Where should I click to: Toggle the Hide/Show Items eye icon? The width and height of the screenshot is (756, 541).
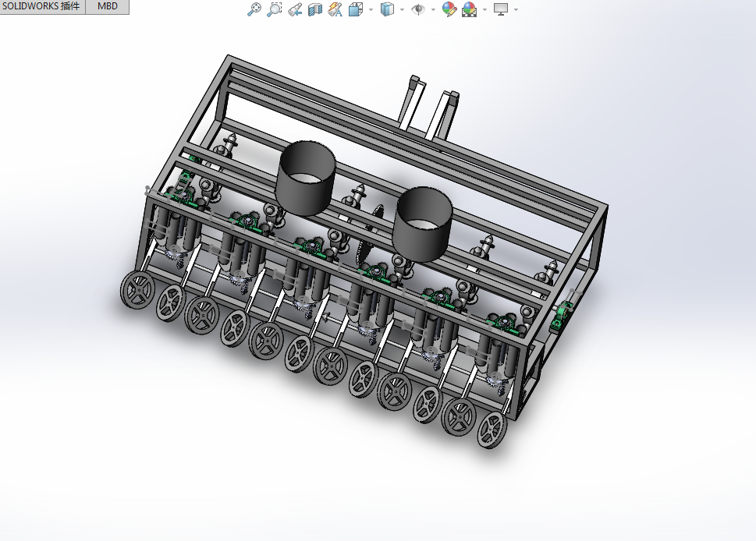pos(418,9)
